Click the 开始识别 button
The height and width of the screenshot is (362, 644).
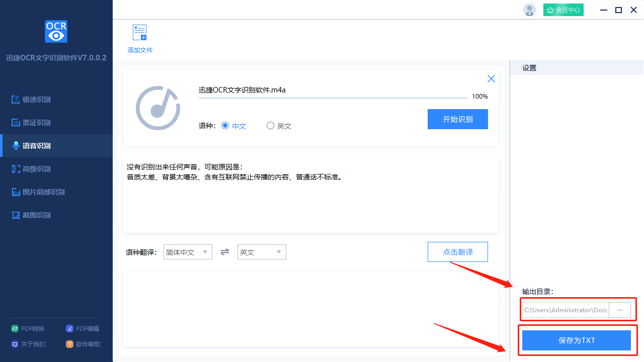click(x=458, y=119)
